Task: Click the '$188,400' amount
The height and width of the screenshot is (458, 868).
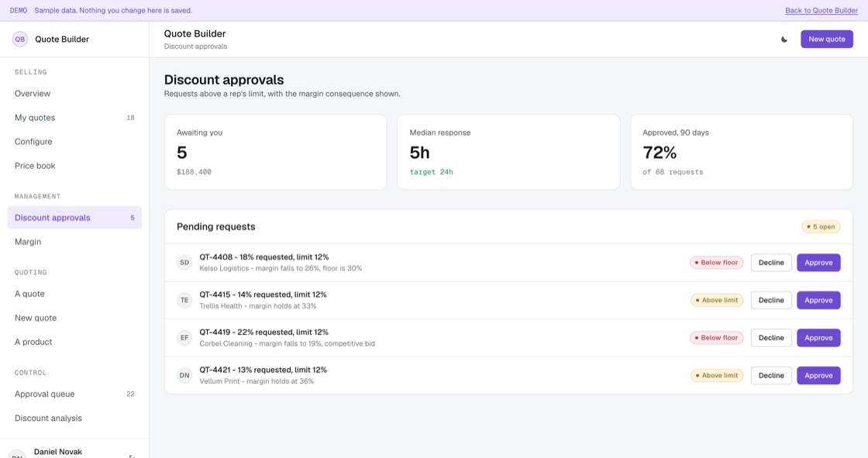Action: tap(194, 172)
